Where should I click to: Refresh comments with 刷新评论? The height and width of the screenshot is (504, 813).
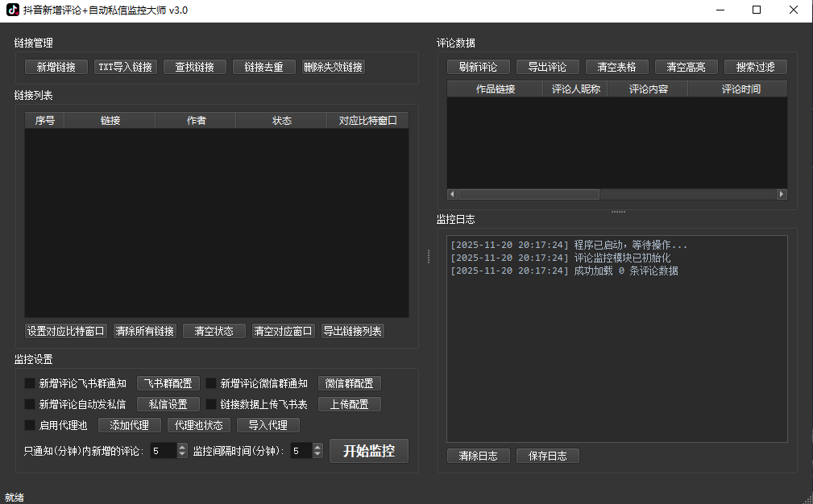pos(478,67)
